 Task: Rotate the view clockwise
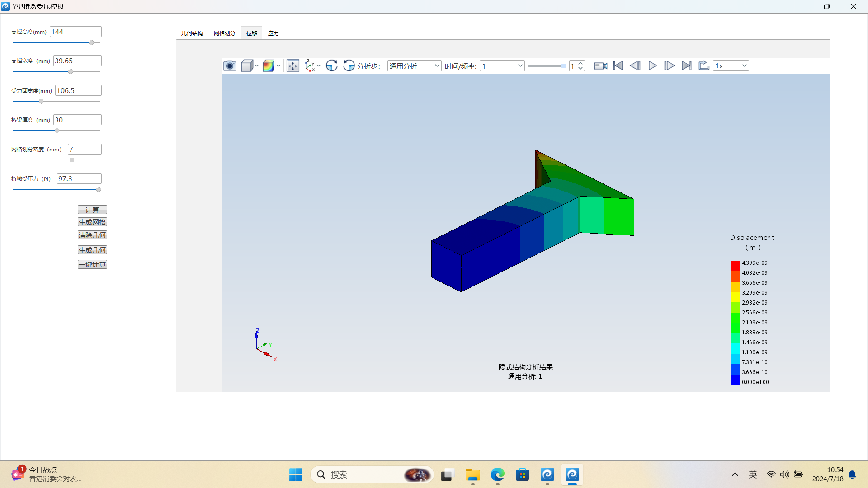point(332,66)
